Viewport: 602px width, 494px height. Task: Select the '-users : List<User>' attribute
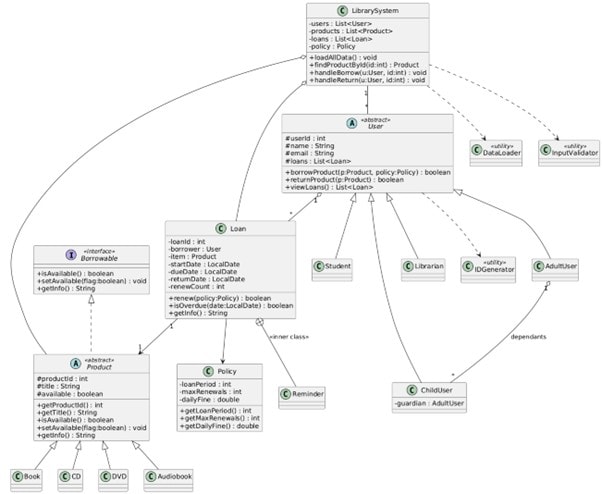(x=340, y=24)
